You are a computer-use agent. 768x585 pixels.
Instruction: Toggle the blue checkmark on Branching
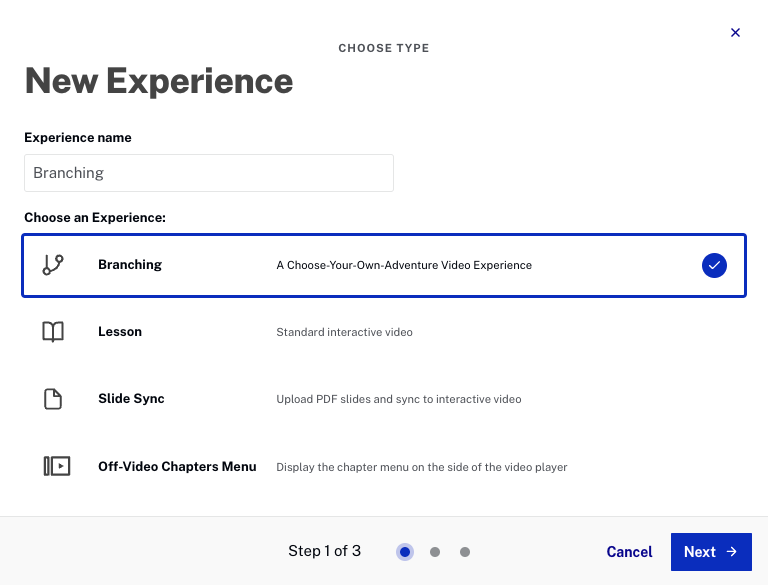tap(714, 265)
